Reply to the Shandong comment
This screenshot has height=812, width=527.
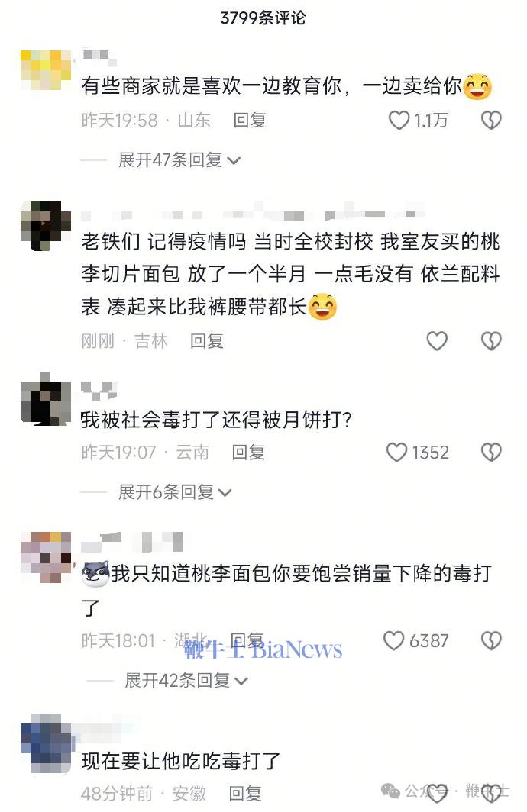250,120
